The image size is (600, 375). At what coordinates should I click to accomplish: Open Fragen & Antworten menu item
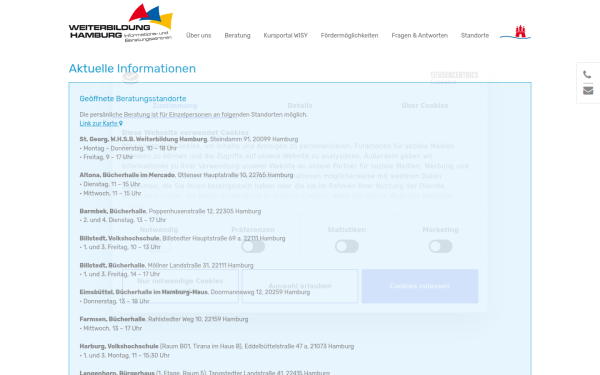419,35
